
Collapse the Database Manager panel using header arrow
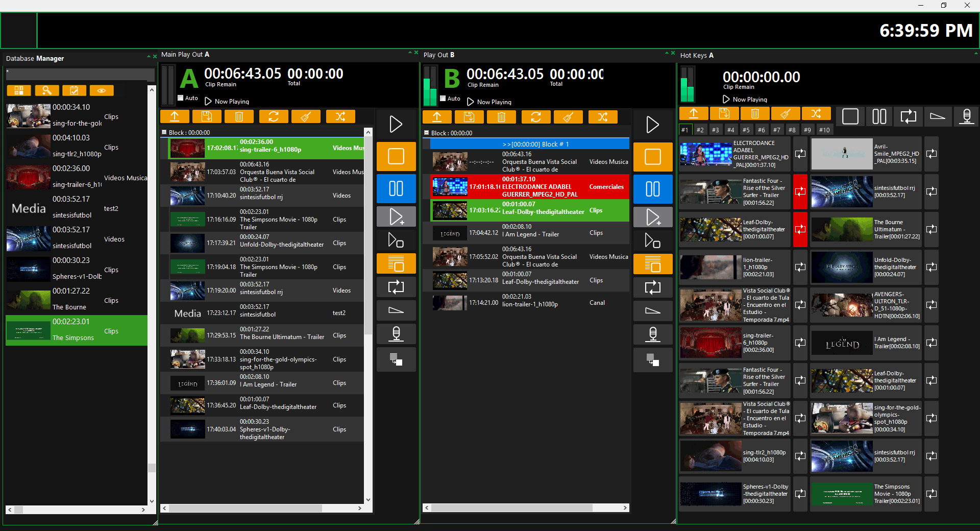point(149,57)
